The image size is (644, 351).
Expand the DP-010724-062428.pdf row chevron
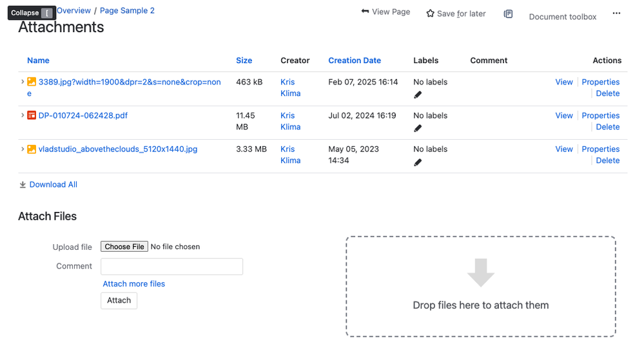pyautogui.click(x=22, y=115)
